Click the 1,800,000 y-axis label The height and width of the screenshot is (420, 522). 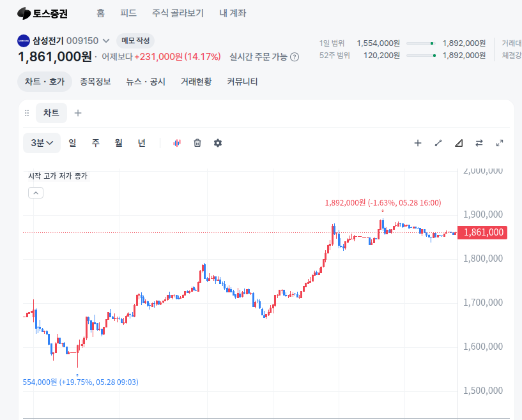[x=483, y=259]
